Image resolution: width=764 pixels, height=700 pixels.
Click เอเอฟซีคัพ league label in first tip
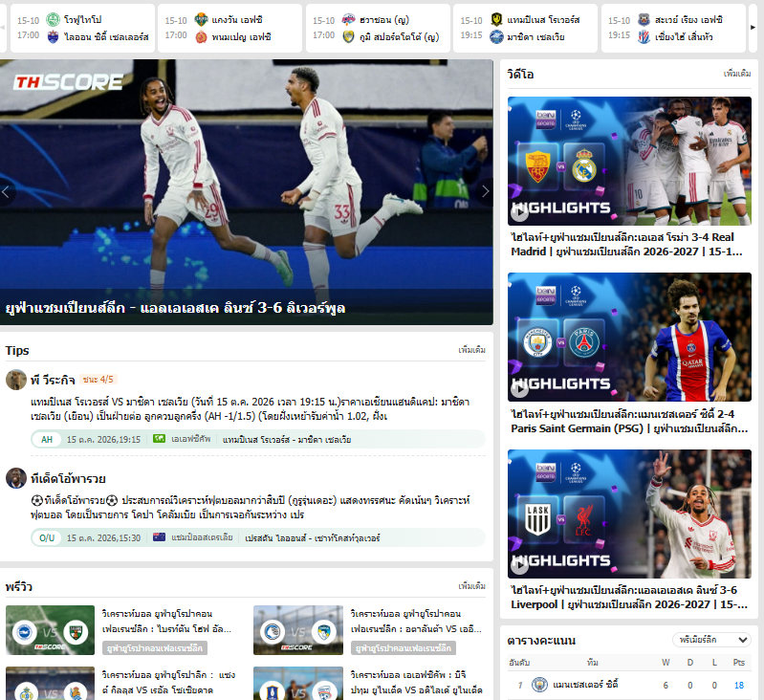pos(191,439)
